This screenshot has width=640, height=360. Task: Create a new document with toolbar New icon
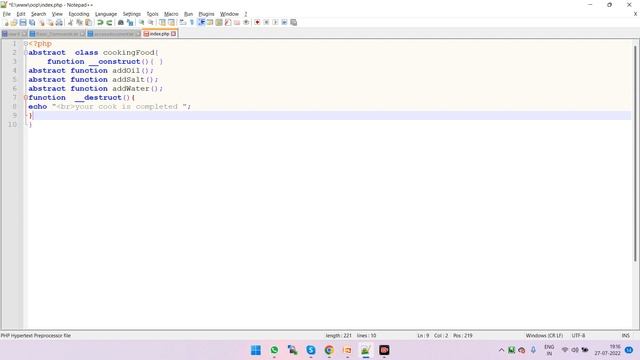(x=6, y=22)
